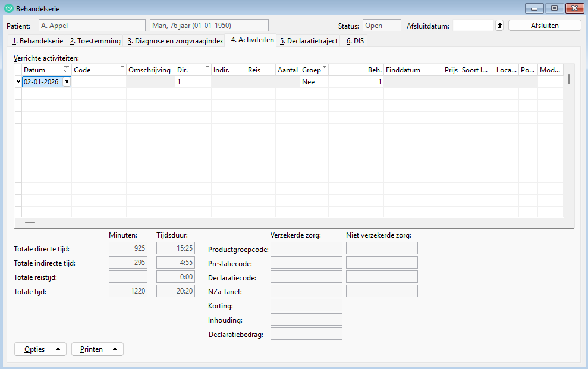Click the Tijdsduur field showing 20:20
The width and height of the screenshot is (588, 369).
coord(175,291)
